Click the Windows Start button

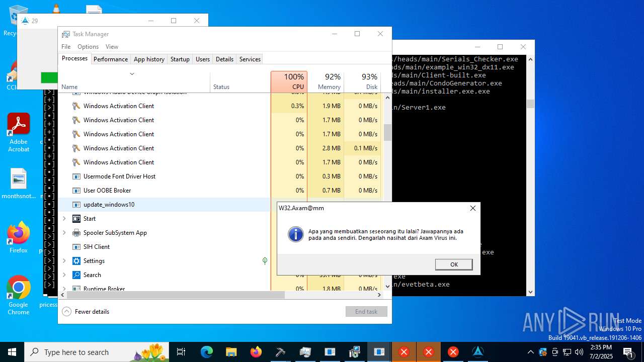[x=12, y=352]
